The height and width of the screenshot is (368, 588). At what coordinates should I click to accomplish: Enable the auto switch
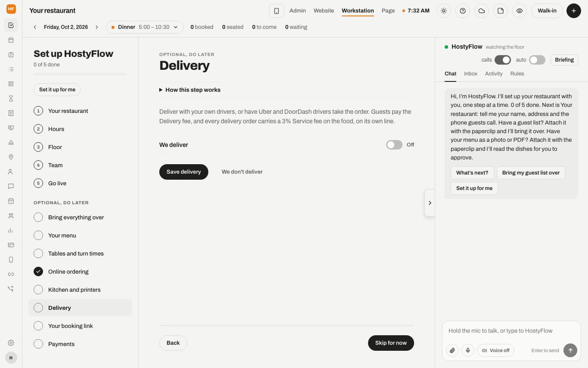click(537, 60)
